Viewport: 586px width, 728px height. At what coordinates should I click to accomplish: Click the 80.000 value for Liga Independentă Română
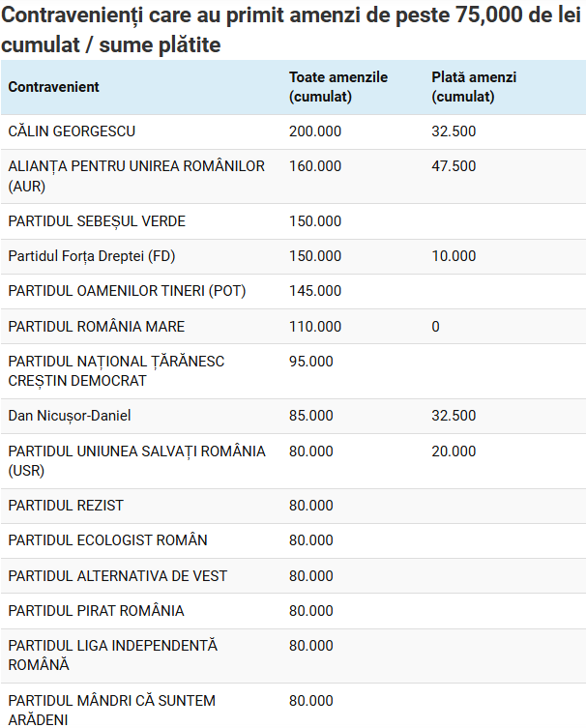click(x=310, y=646)
